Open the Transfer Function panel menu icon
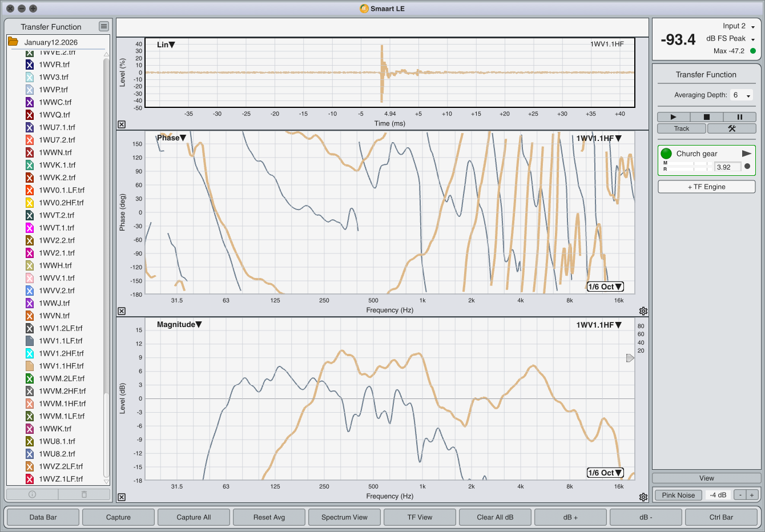Image resolution: width=765 pixels, height=532 pixels. [103, 26]
